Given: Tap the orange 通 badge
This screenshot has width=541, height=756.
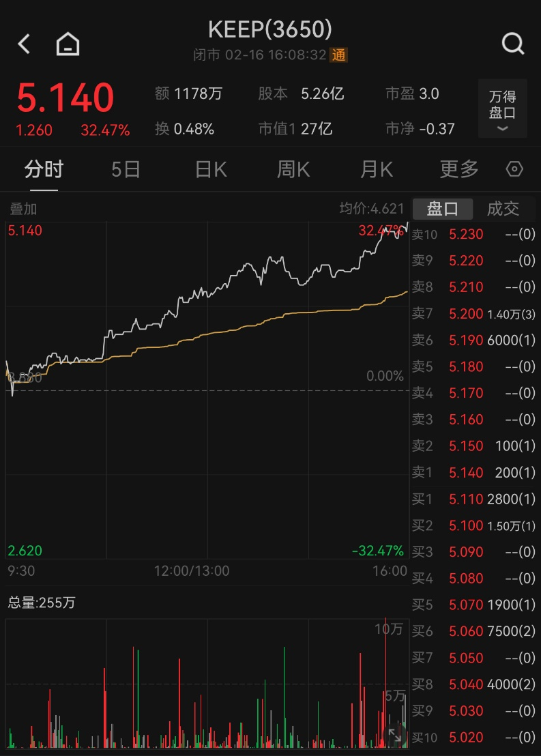Looking at the screenshot, I should [x=338, y=55].
